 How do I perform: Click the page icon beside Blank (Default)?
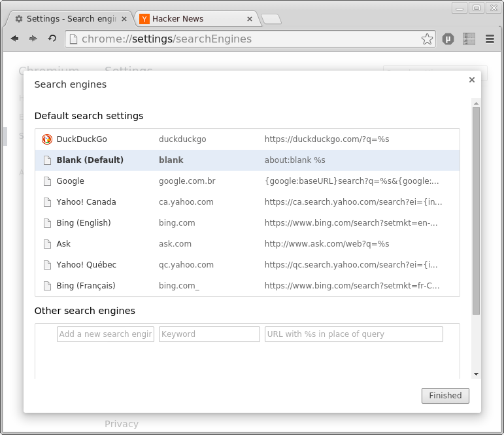47,160
